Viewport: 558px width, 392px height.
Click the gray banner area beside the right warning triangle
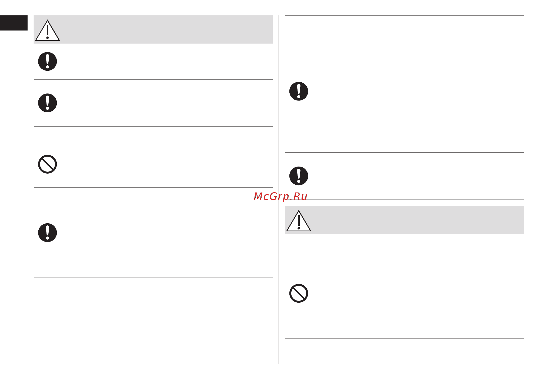(417, 220)
